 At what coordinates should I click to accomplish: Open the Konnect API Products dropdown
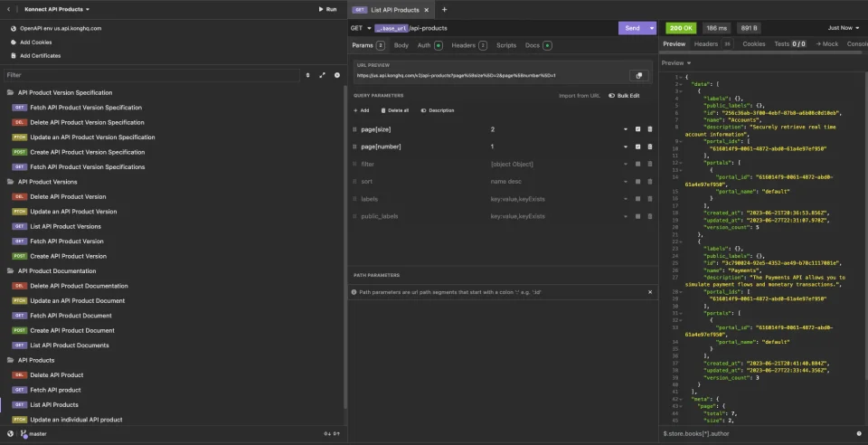57,9
